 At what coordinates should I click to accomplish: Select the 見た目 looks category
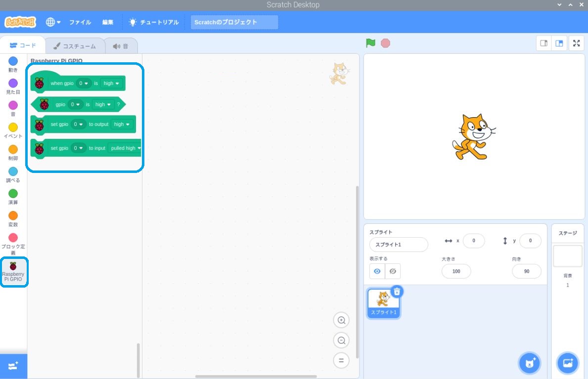click(x=13, y=86)
